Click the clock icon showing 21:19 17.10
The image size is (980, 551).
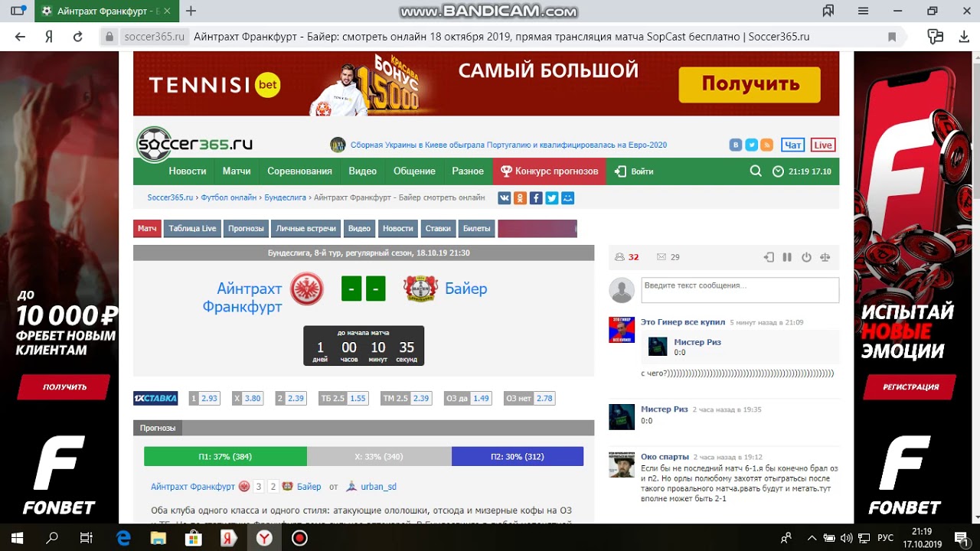(x=778, y=171)
